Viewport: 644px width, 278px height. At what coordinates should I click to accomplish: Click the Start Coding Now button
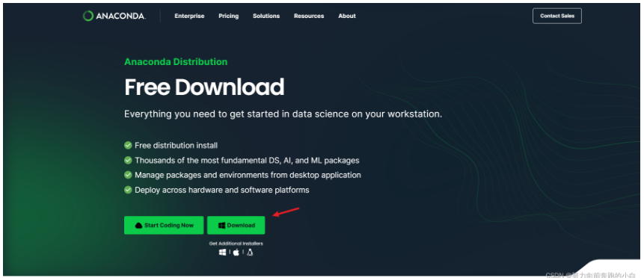[164, 225]
